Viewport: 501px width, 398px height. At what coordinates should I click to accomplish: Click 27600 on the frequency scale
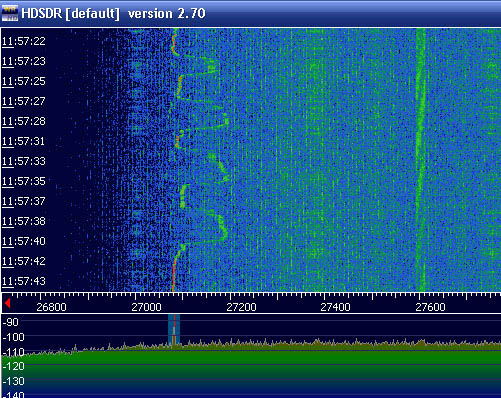(x=430, y=307)
